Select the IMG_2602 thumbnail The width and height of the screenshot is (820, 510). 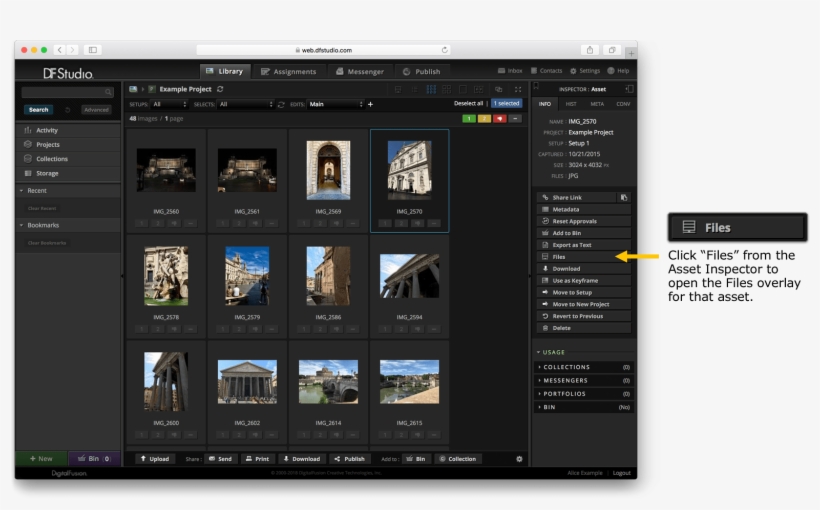(247, 382)
